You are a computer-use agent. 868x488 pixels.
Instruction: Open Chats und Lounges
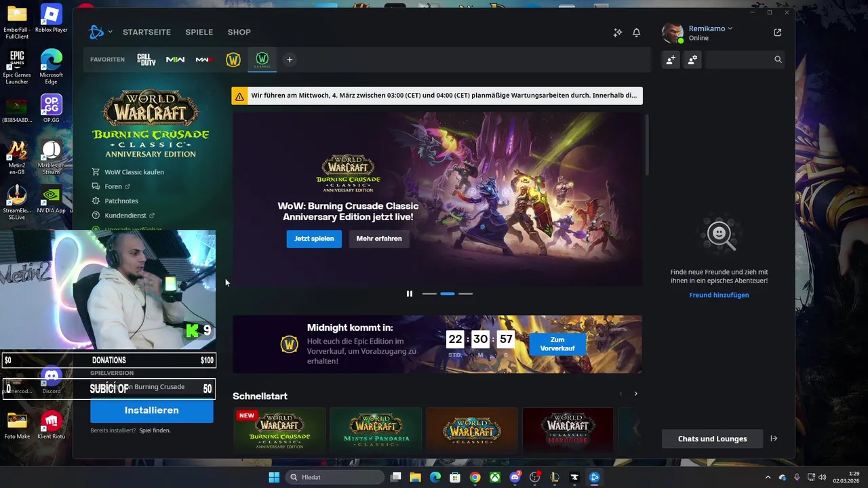[x=712, y=439]
